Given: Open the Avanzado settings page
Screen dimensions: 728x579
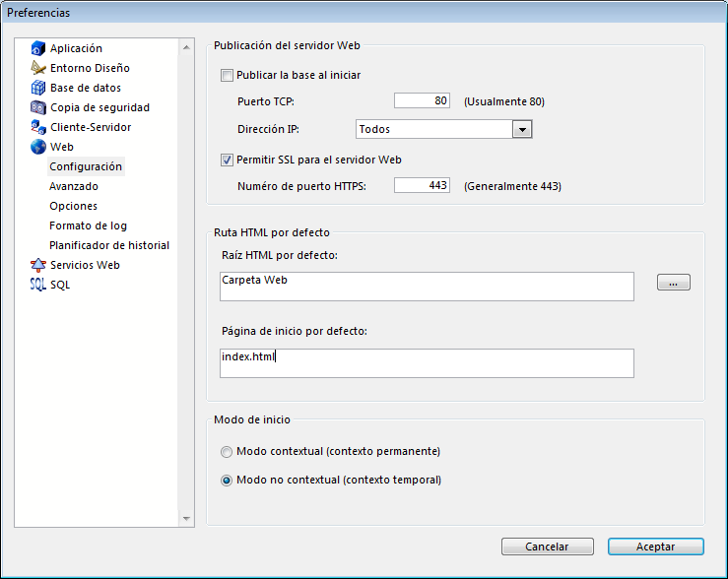Looking at the screenshot, I should [x=74, y=186].
